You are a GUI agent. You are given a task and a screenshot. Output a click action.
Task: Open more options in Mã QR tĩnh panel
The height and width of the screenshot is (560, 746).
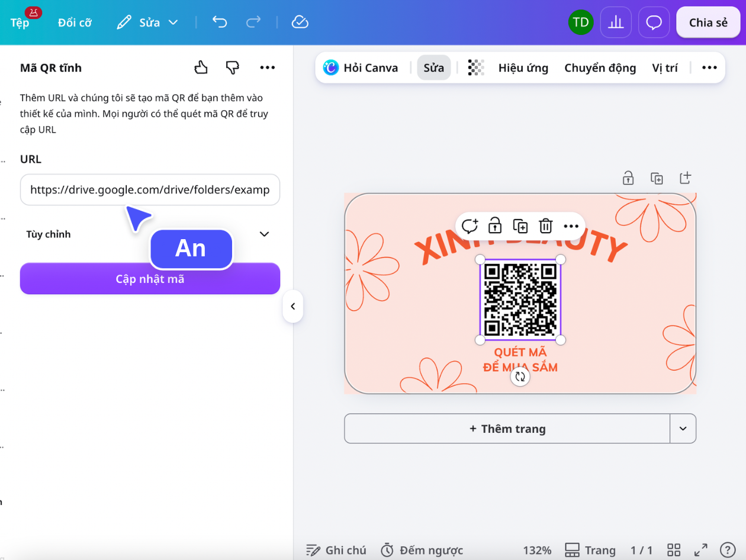pos(268,67)
